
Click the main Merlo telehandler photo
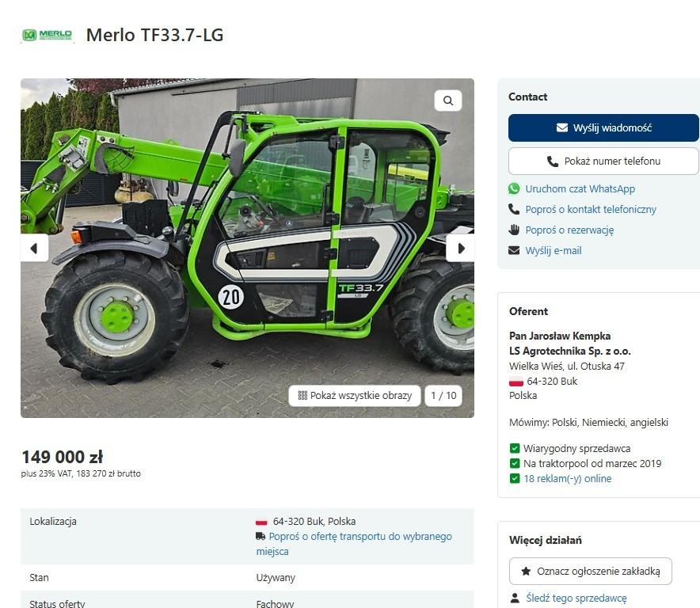[247, 249]
